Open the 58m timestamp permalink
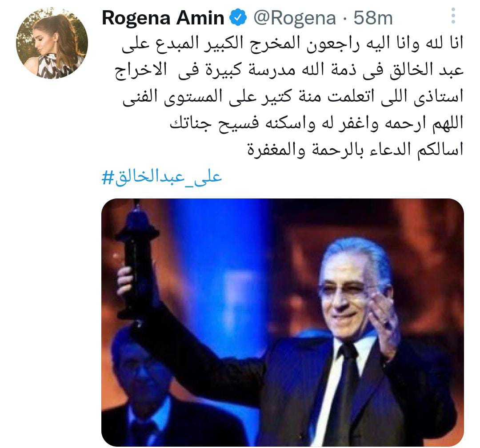Image resolution: width=480 pixels, height=448 pixels. (x=373, y=18)
